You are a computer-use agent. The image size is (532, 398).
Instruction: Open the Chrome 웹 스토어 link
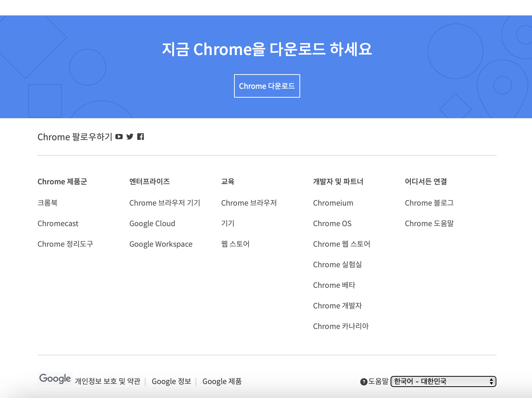[342, 244]
